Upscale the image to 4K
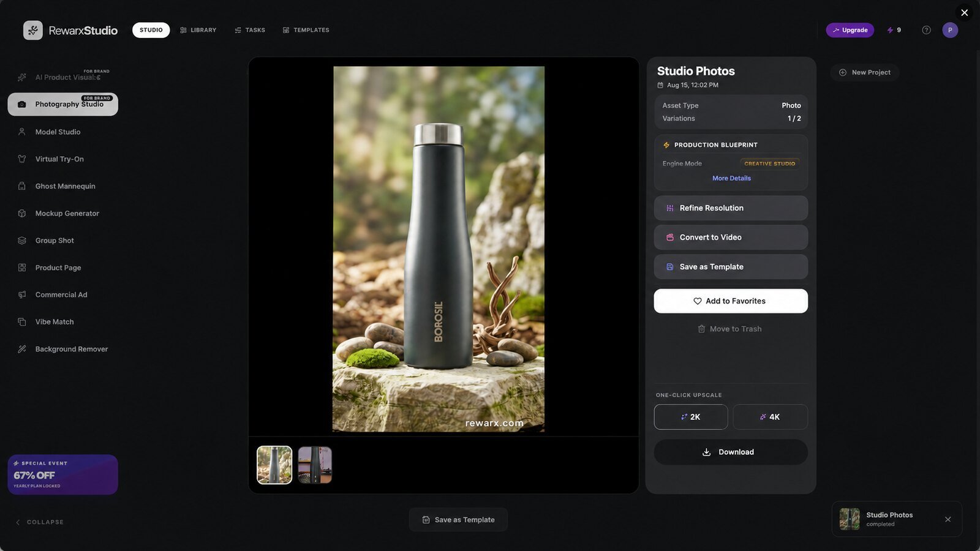 [x=770, y=417]
